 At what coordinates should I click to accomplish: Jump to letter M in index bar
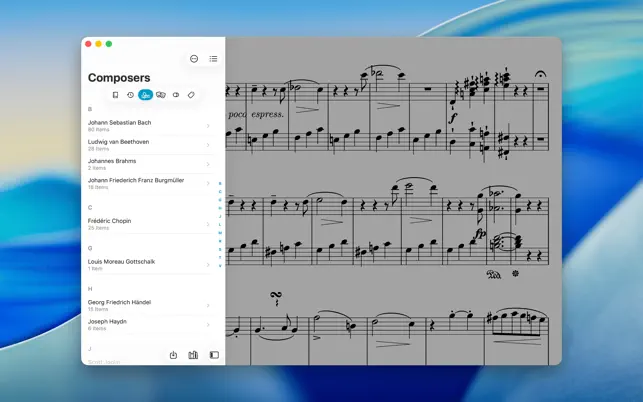click(x=220, y=233)
